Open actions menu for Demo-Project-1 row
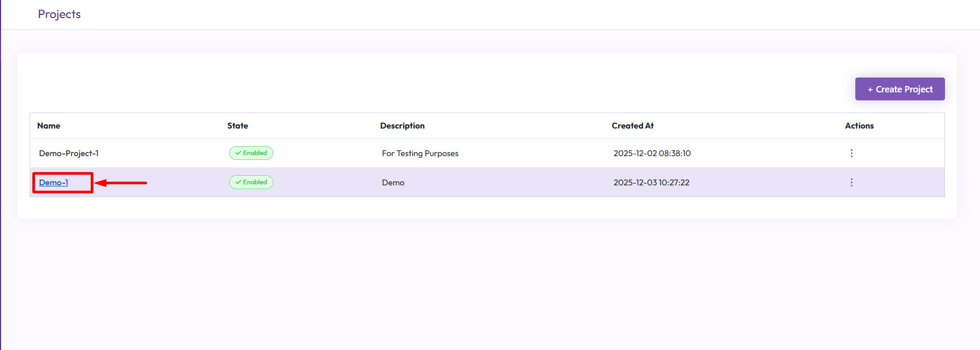Image resolution: width=980 pixels, height=350 pixels. click(x=851, y=153)
